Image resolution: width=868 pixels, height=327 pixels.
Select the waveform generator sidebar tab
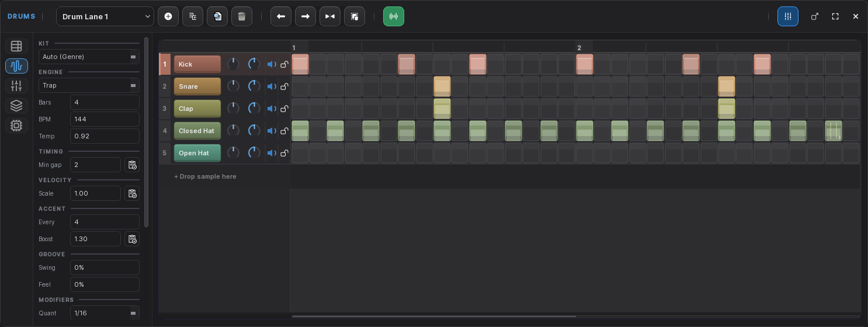[16, 66]
